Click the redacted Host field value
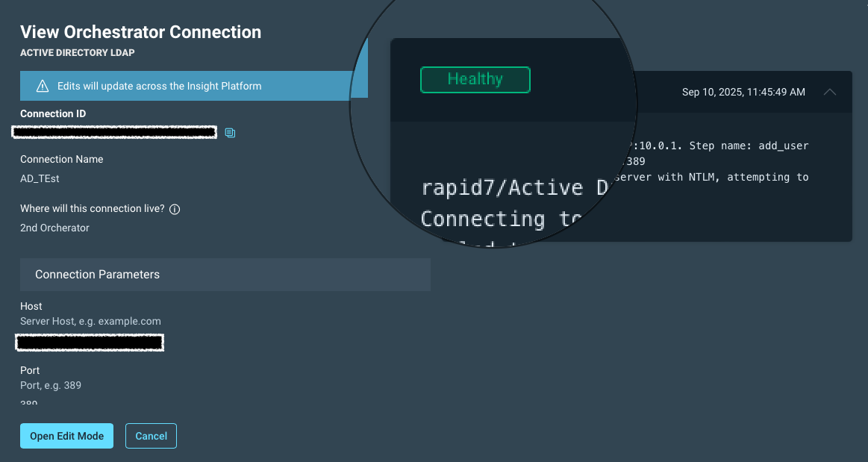Image resolution: width=868 pixels, height=462 pixels. (x=90, y=343)
